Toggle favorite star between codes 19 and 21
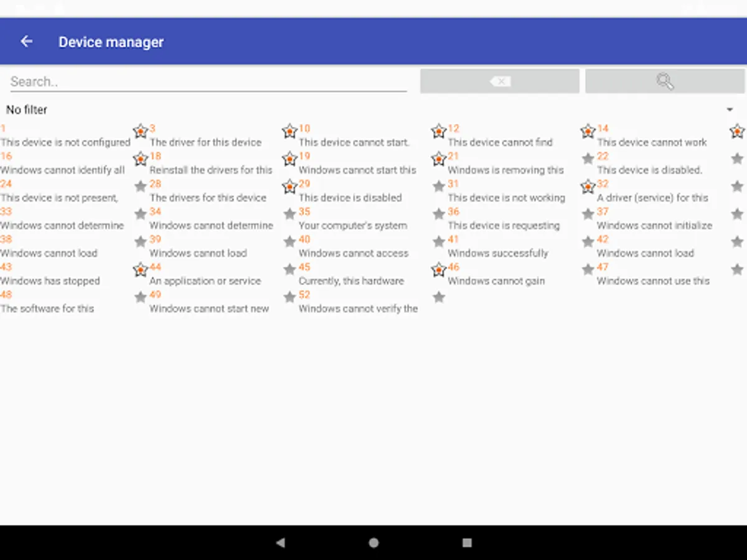Image resolution: width=747 pixels, height=560 pixels. 439,159
